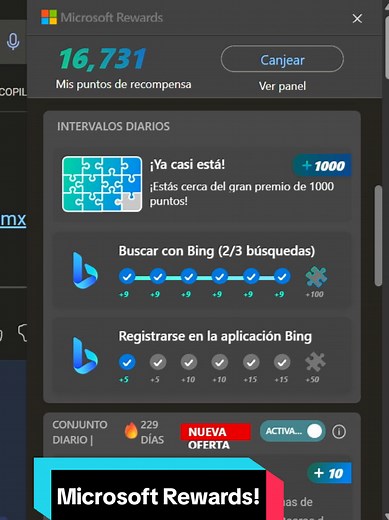Open the ¡Ya casi está! card title
The image size is (389, 520).
187,164
